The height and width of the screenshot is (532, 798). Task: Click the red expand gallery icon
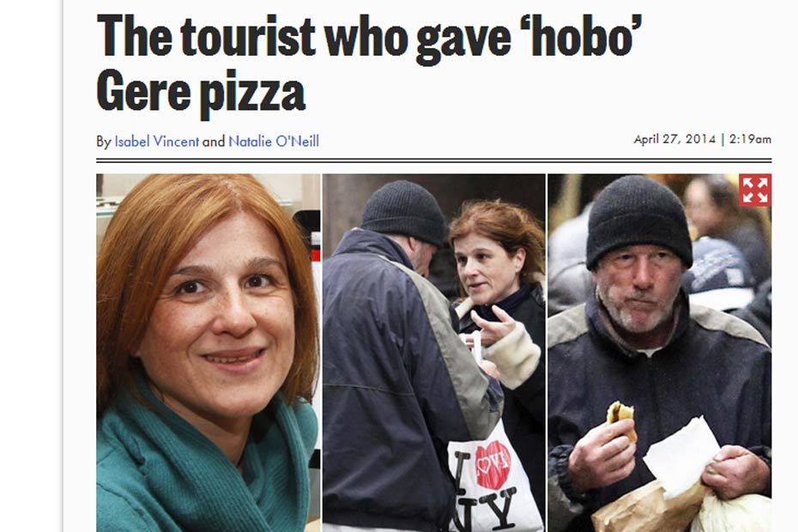pyautogui.click(x=755, y=190)
